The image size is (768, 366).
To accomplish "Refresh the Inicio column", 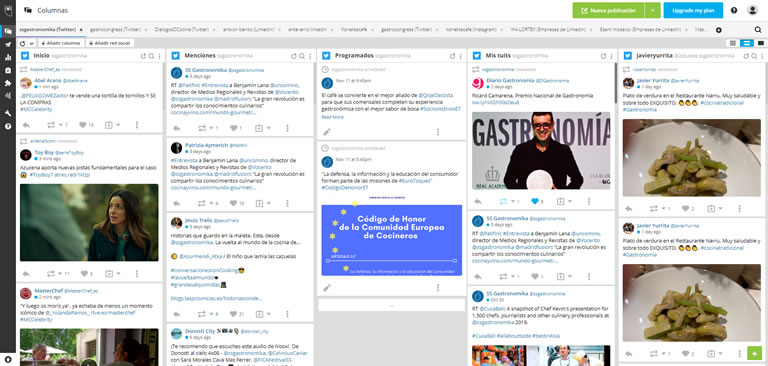I will (143, 56).
